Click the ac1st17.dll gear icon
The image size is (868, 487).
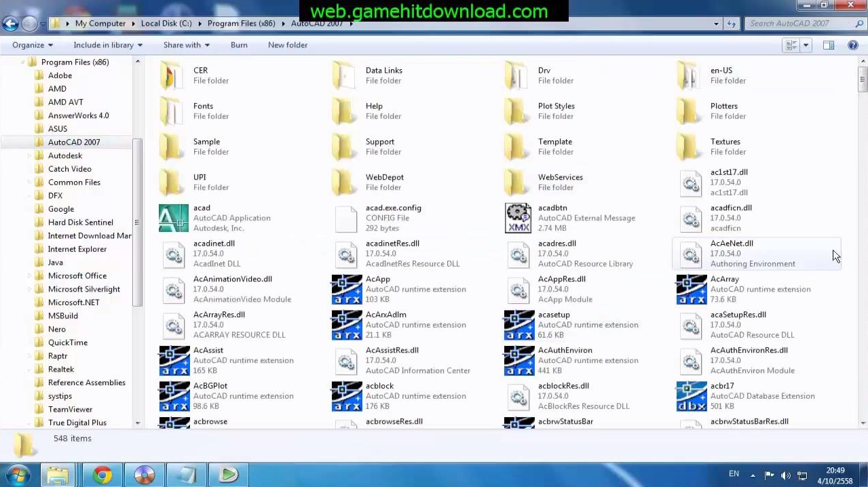tap(691, 183)
